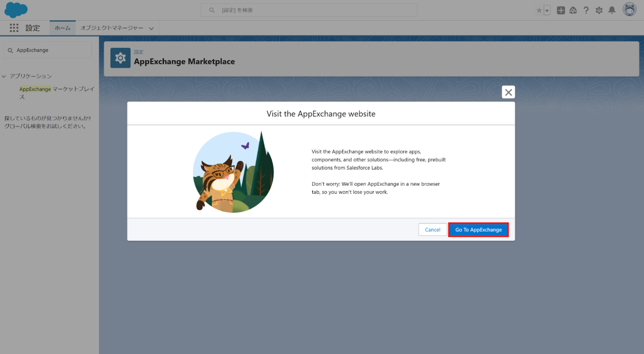Open the user profile avatar menu
This screenshot has height=354, width=644.
[629, 9]
